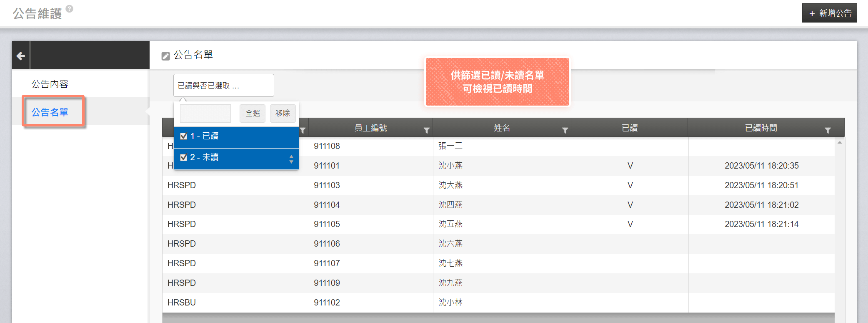
Task: Click the 移除 button
Action: click(x=283, y=113)
